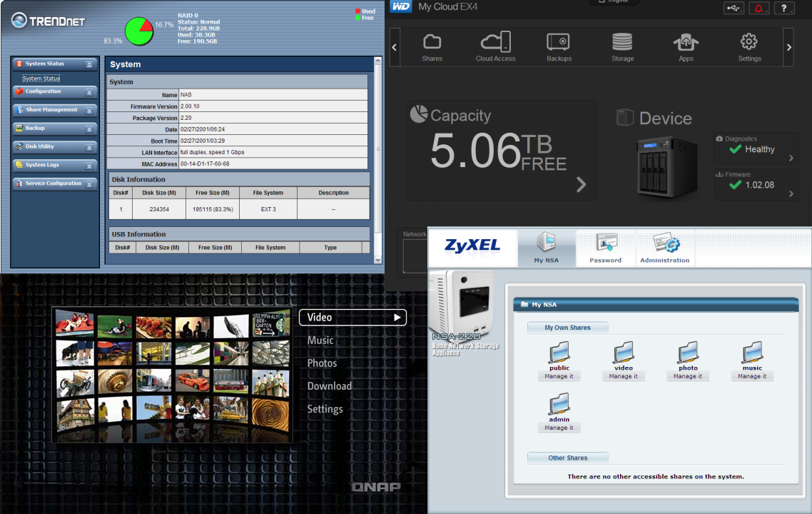This screenshot has width=812, height=514.
Task: Click Manage it under the admin share
Action: [x=559, y=428]
